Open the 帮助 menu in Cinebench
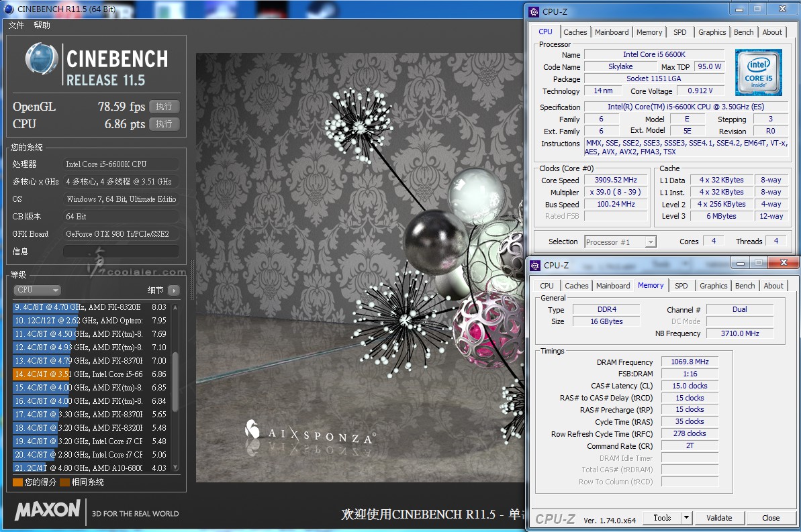 coord(42,25)
